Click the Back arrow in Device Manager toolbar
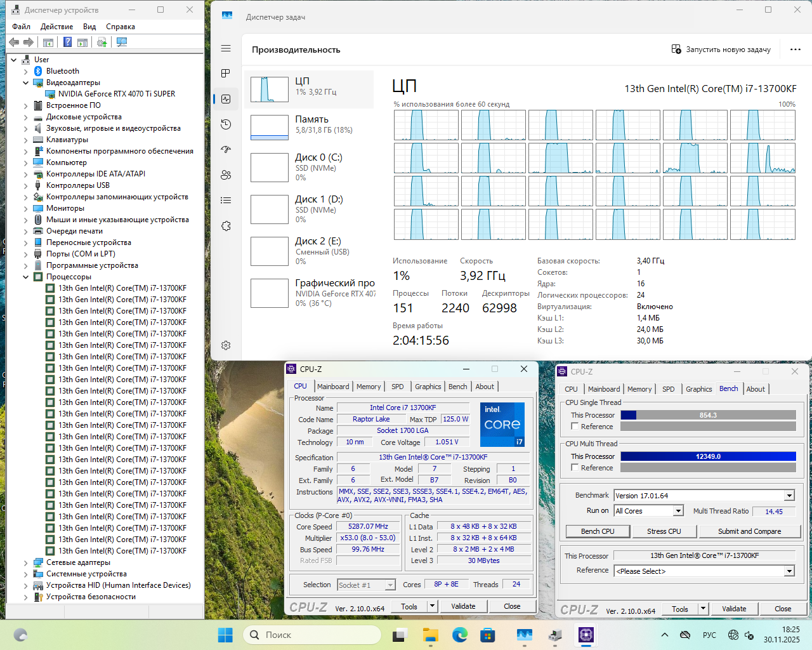This screenshot has width=812, height=650. (14, 43)
